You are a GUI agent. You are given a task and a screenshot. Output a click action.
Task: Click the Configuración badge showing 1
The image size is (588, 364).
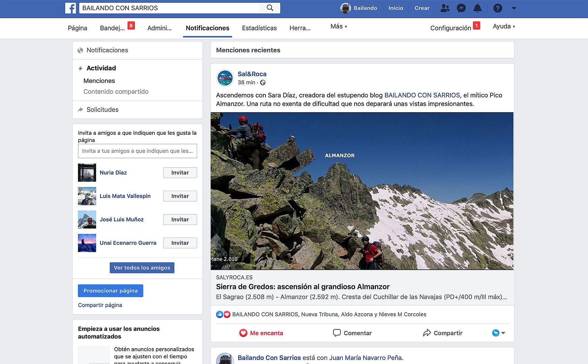477,26
